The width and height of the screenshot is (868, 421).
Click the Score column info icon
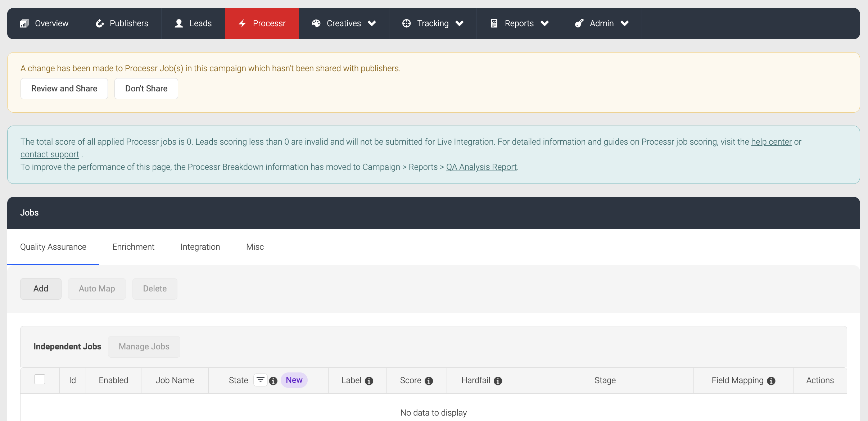(429, 381)
